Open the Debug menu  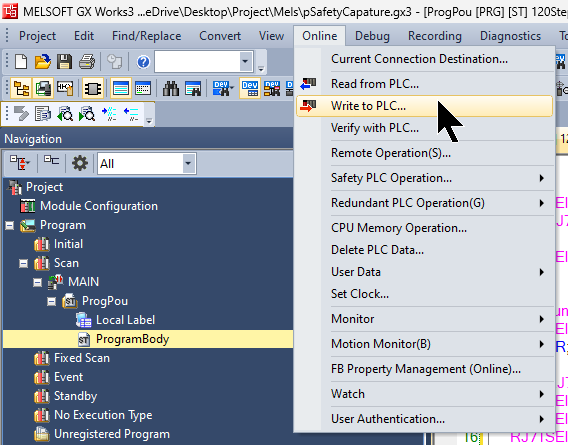coord(372,36)
